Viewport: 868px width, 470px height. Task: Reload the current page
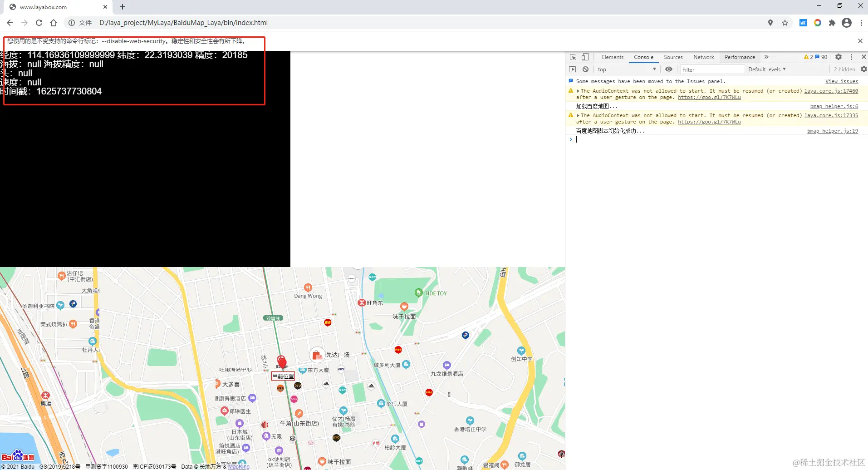tap(39, 23)
